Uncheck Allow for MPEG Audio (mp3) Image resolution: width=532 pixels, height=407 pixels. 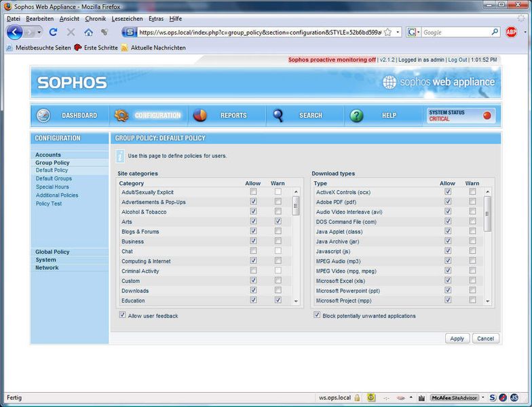[448, 260]
